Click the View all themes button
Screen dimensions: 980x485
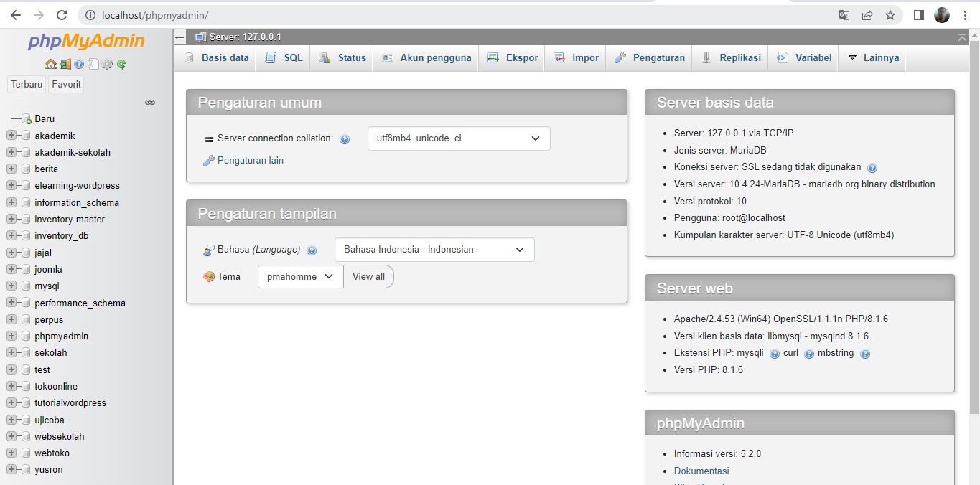tap(368, 276)
